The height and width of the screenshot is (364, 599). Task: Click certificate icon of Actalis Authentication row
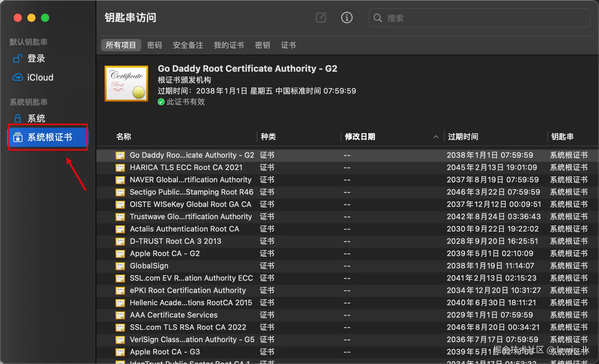120,229
